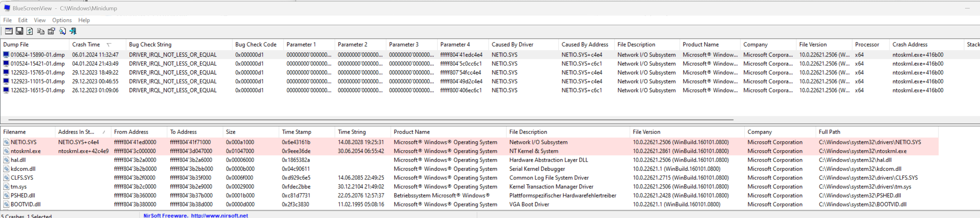The width and height of the screenshot is (980, 218).
Task: Sort lower pane by Time Stamp header
Action: pos(307,132)
